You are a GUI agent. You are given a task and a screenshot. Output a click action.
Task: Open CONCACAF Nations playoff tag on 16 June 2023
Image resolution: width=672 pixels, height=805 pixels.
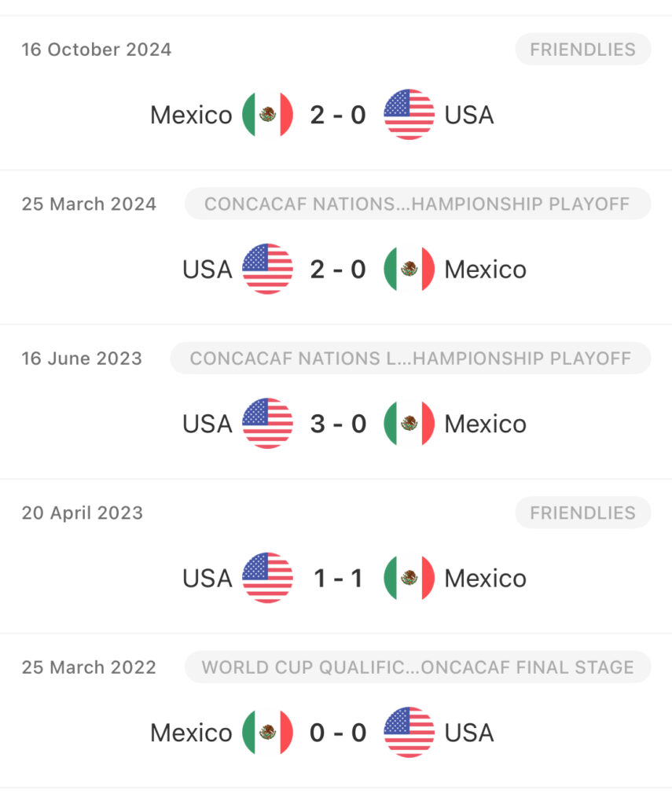coord(411,358)
